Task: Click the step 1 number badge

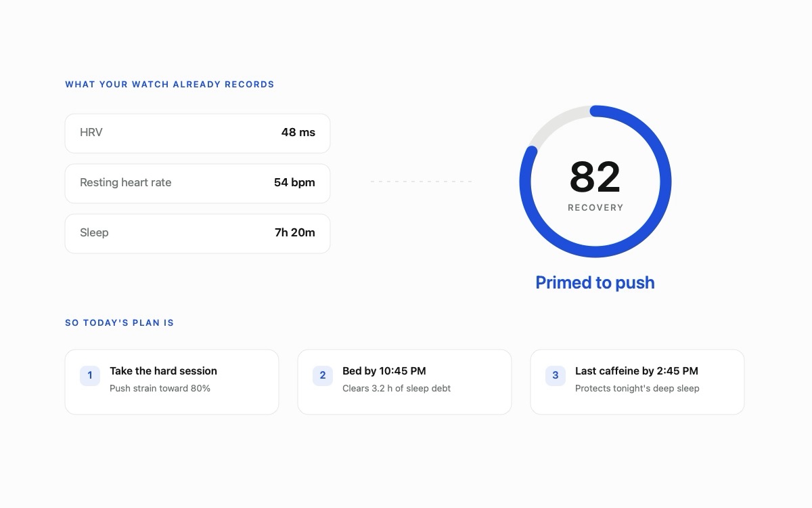Action: [90, 375]
